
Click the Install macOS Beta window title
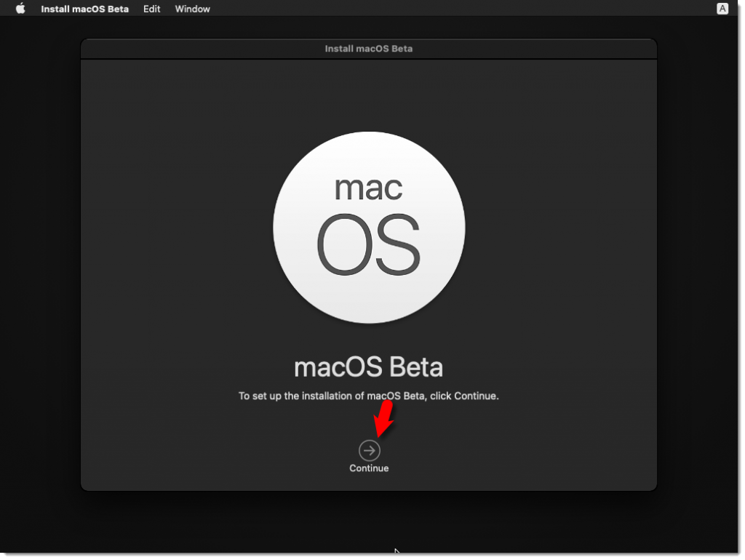click(x=369, y=49)
